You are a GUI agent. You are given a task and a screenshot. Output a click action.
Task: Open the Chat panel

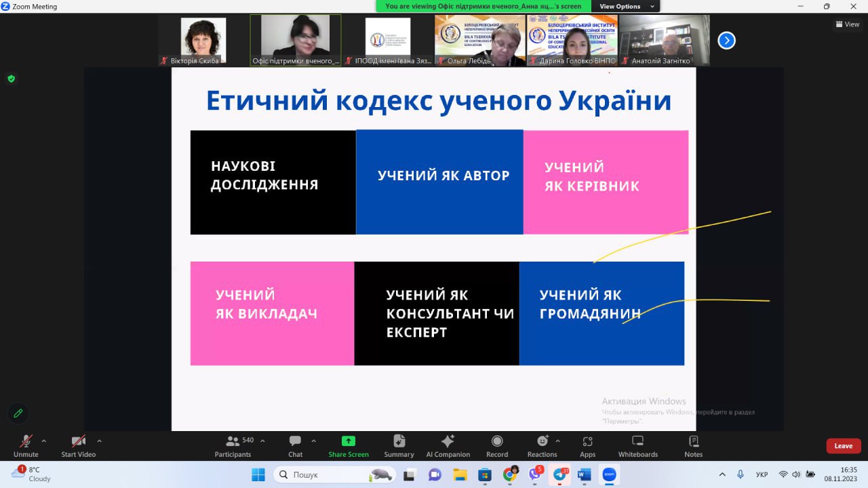point(295,446)
